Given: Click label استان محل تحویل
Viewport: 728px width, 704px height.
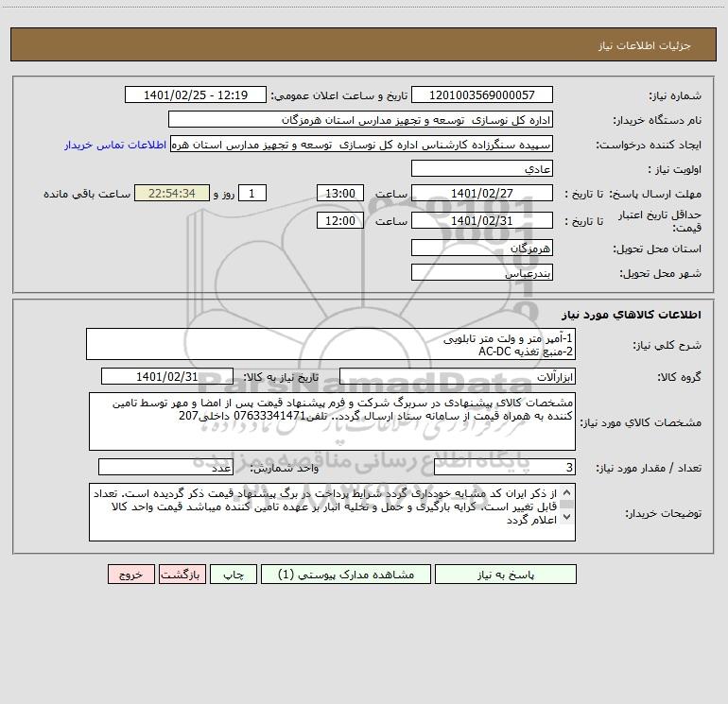Looking at the screenshot, I should coord(657,249).
